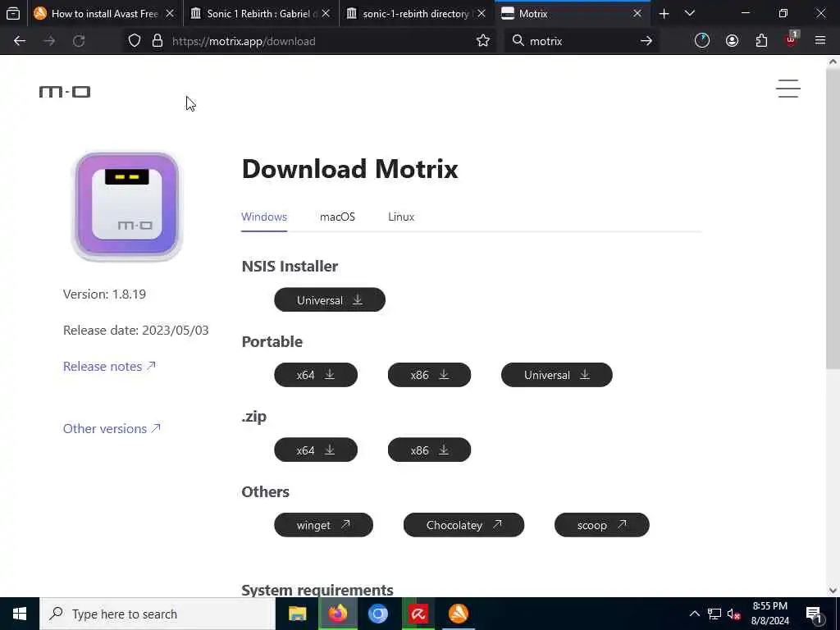
Task: Switch to the Linux platform tab
Action: click(401, 217)
